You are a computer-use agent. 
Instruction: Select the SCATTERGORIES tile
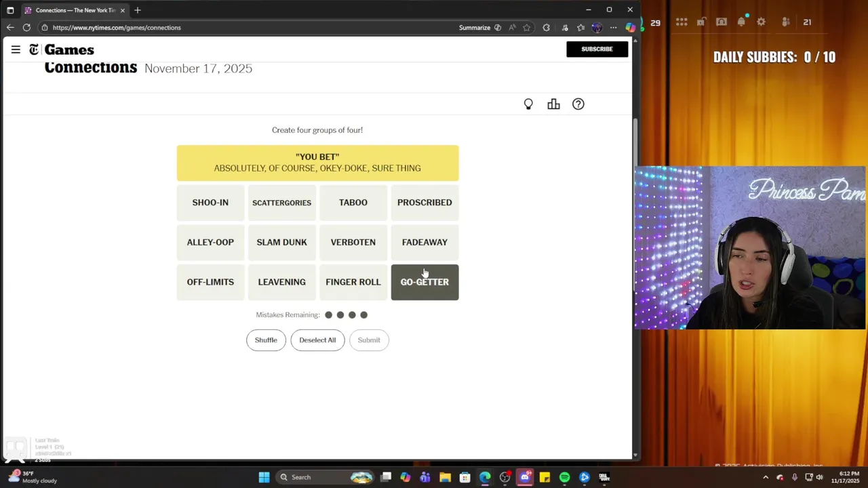(281, 203)
